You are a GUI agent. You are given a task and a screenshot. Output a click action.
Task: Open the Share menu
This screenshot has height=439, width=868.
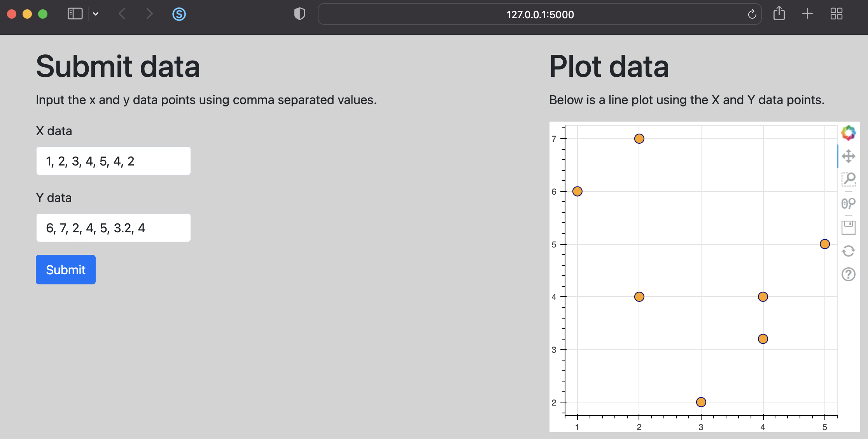pyautogui.click(x=779, y=13)
